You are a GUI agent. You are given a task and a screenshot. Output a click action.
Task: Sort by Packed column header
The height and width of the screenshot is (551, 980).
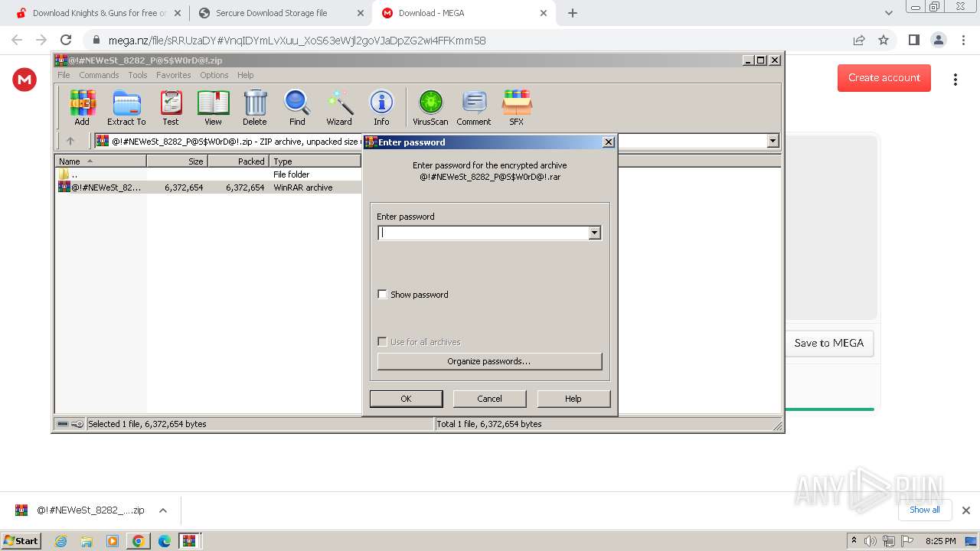tap(239, 161)
